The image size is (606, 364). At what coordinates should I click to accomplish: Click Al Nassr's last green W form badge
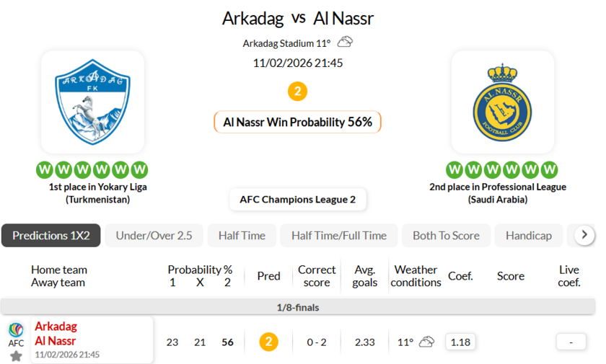[x=550, y=170]
